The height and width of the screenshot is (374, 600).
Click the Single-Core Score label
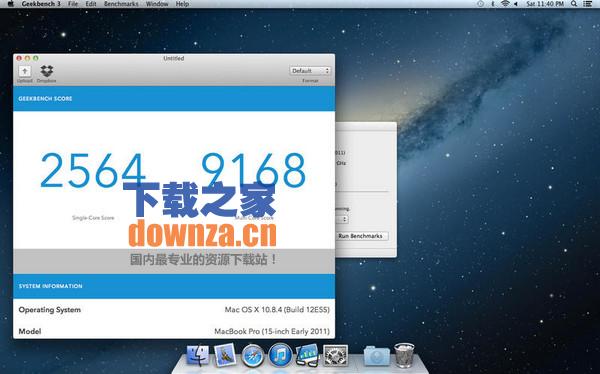pos(93,218)
